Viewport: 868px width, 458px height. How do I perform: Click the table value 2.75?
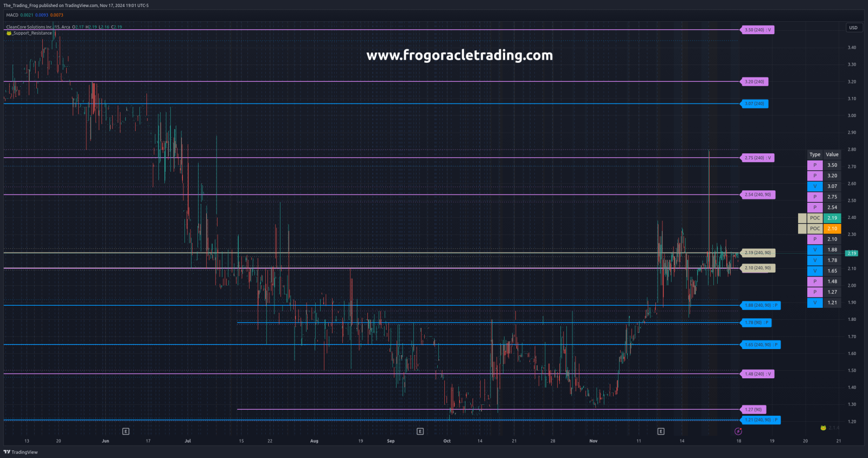pyautogui.click(x=832, y=197)
